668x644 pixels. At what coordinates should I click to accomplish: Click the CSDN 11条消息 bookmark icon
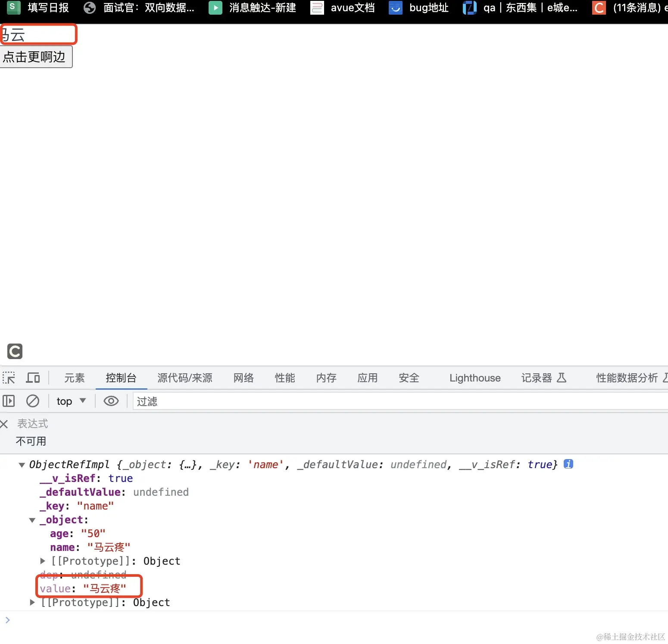click(x=598, y=8)
